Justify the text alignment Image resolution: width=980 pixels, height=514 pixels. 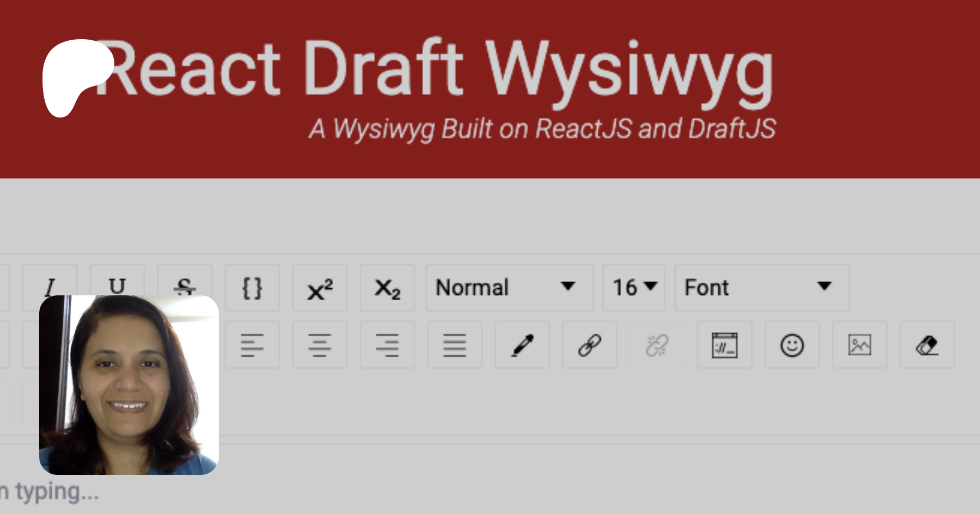pyautogui.click(x=455, y=345)
